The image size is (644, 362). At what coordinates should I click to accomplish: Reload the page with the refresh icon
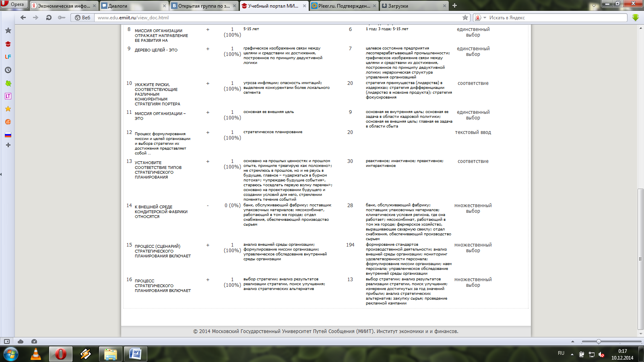49,17
